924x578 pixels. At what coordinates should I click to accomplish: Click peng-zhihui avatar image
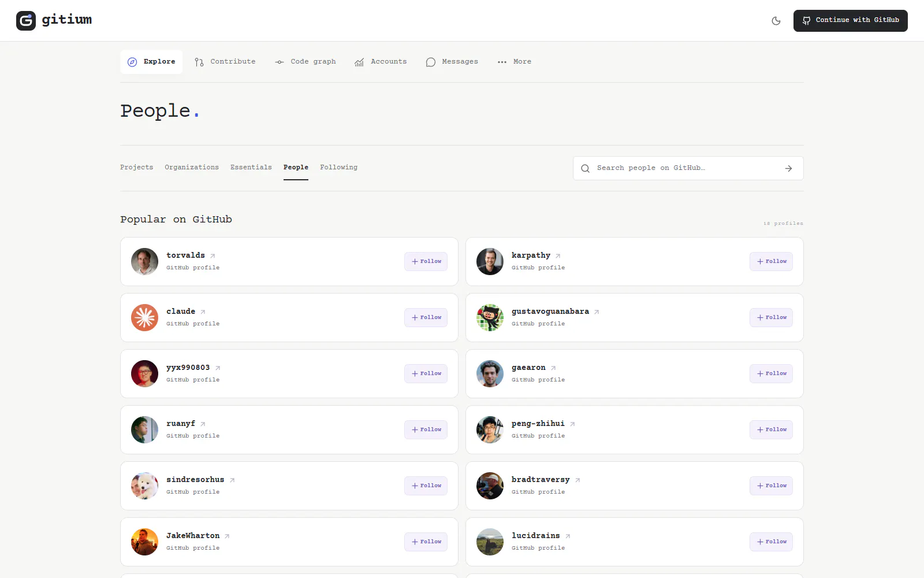coord(490,430)
